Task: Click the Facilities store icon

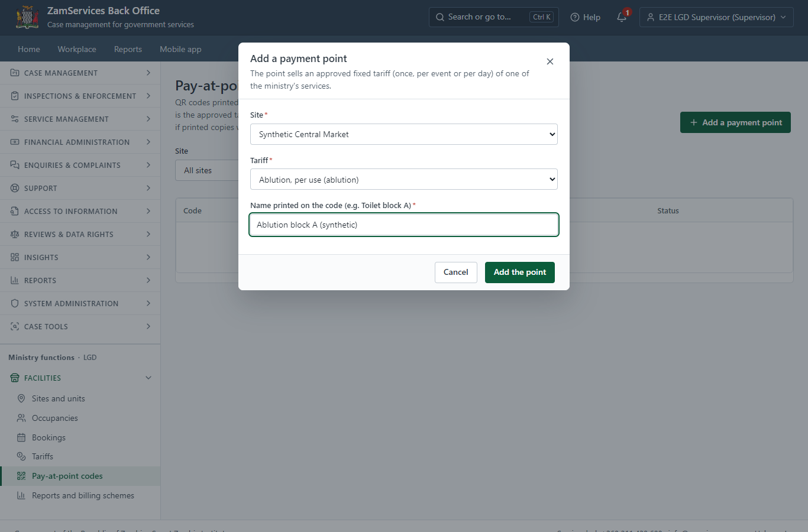Action: [x=15, y=378]
